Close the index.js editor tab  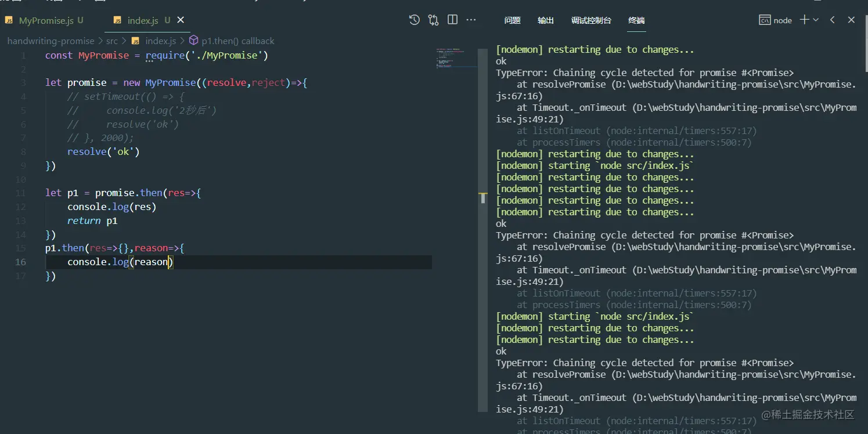tap(182, 20)
